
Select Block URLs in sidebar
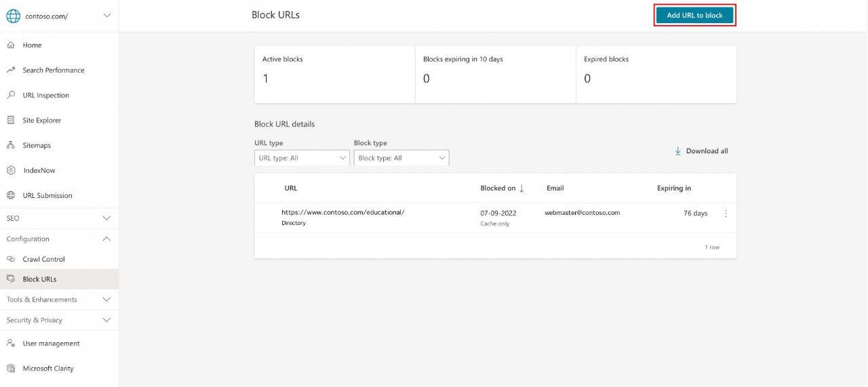point(39,279)
